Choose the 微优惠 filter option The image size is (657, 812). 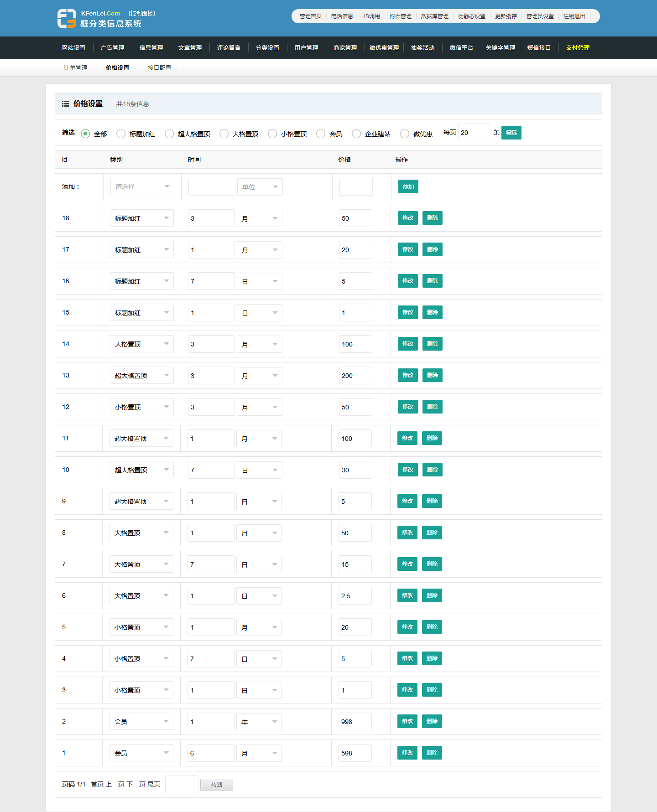pos(405,134)
